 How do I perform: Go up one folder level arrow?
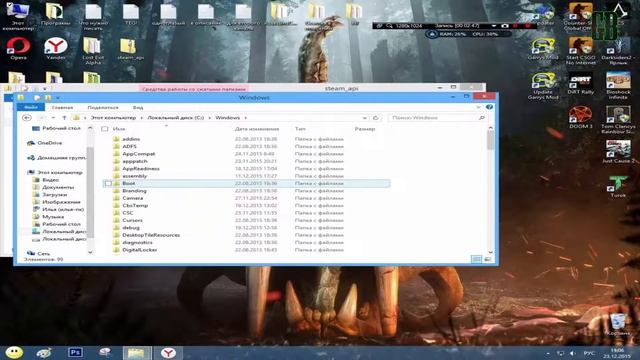point(64,118)
